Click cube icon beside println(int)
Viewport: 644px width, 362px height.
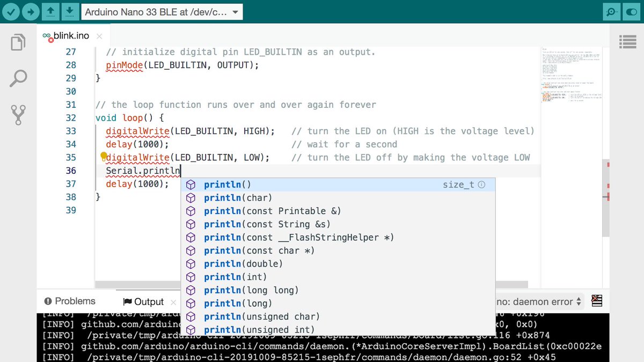190,277
